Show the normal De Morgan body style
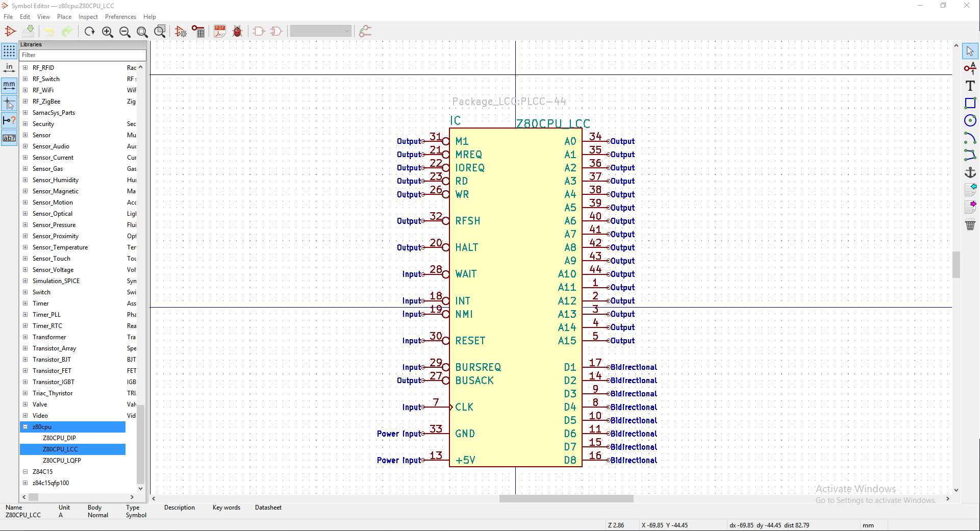The image size is (980, 531). click(259, 32)
